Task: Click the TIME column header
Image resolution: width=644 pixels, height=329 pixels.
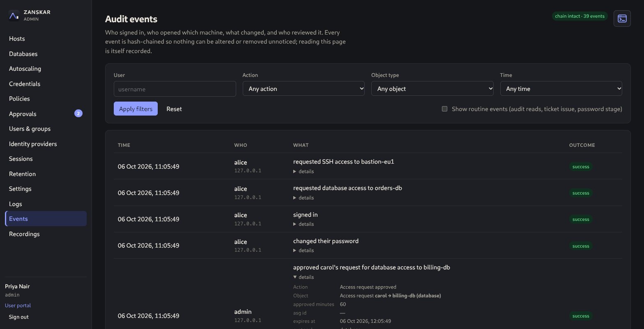Action: pos(124,145)
